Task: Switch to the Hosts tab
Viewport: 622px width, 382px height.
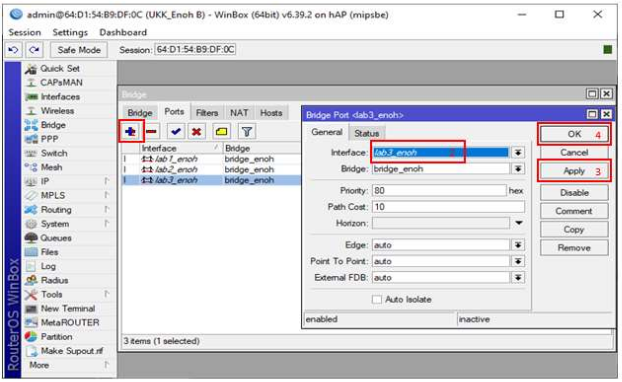Action: [271, 113]
